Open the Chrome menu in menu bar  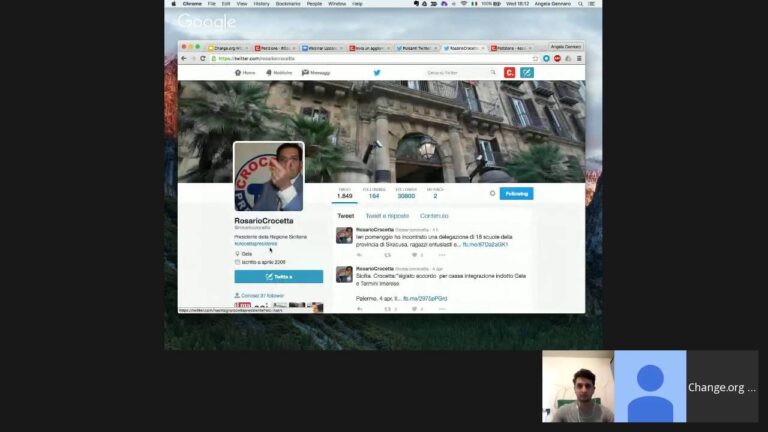click(x=192, y=3)
